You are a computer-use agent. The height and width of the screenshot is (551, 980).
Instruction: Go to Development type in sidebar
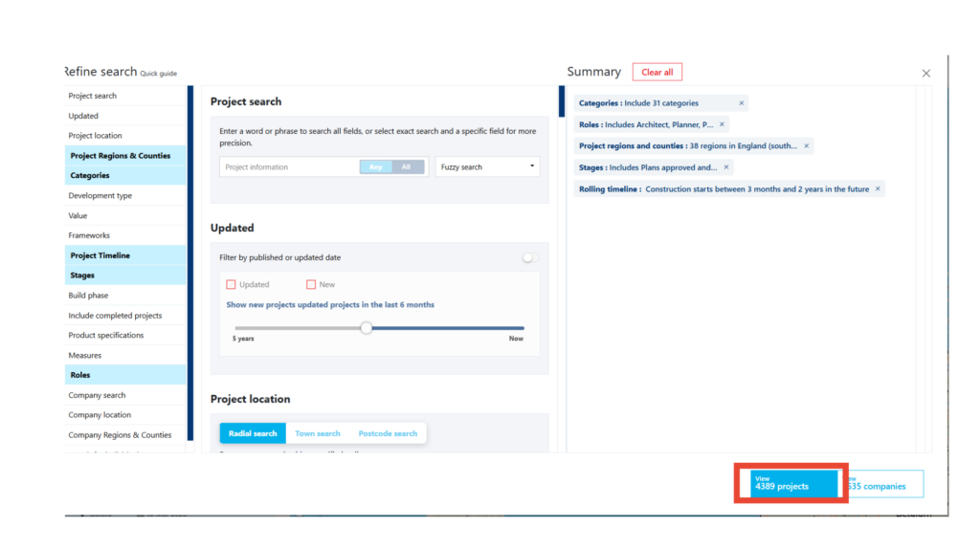100,196
